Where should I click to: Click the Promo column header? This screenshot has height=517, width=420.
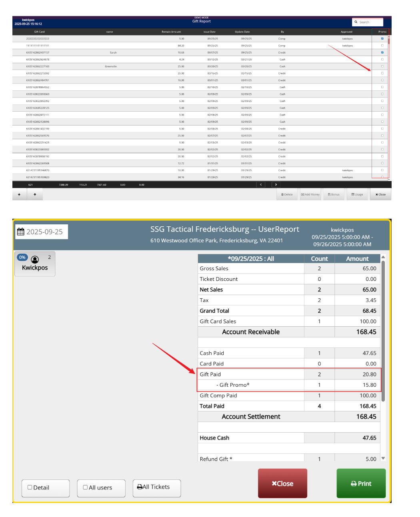[x=382, y=32]
